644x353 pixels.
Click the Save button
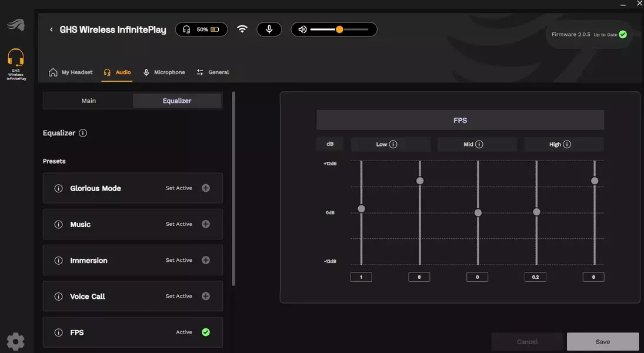click(602, 341)
